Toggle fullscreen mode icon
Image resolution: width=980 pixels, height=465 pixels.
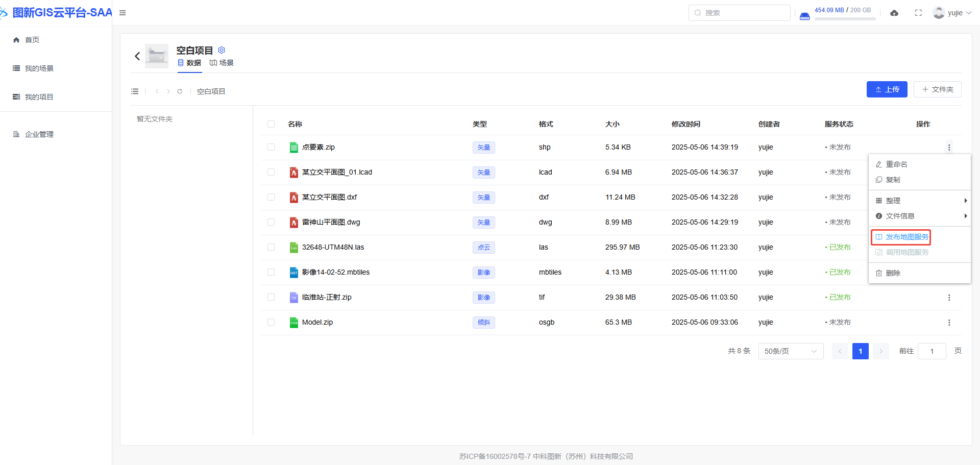918,13
